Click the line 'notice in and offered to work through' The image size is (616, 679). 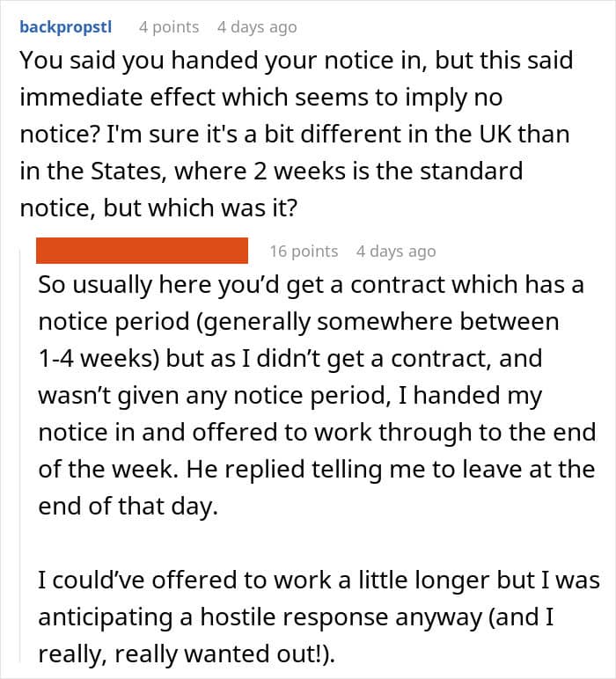317,433
